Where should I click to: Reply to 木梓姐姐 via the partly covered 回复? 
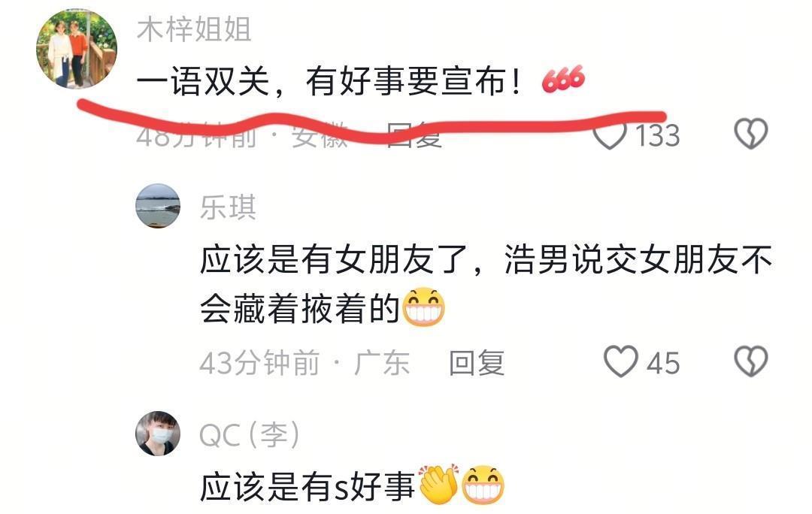414,136
